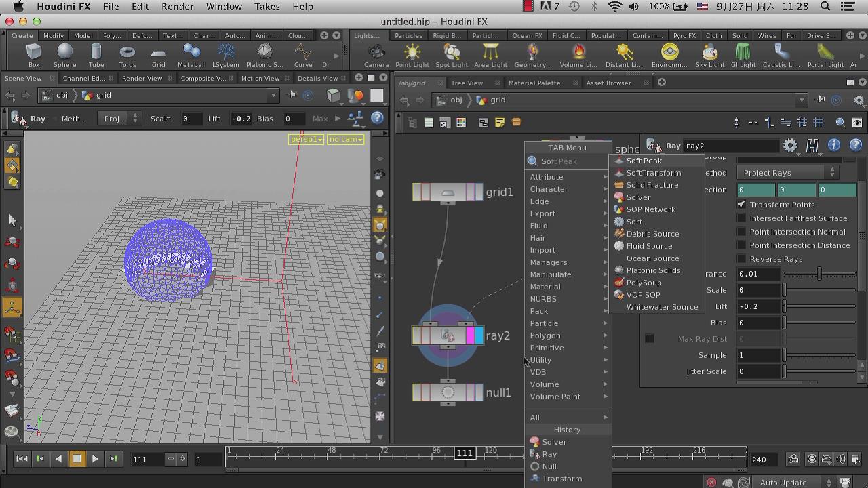Image resolution: width=868 pixels, height=488 pixels.
Task: Open the parameter info icon
Action: (834, 146)
